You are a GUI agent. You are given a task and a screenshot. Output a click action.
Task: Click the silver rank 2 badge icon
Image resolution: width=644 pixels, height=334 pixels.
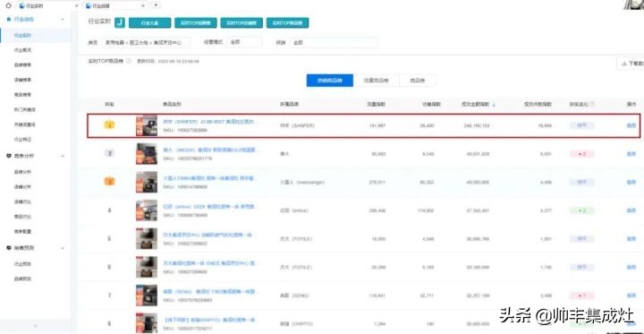(110, 153)
